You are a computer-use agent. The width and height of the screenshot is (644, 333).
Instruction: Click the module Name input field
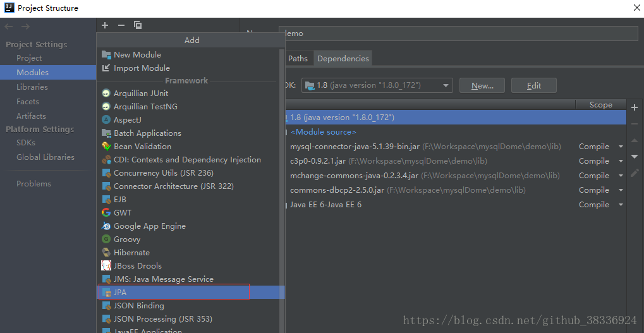pos(458,33)
